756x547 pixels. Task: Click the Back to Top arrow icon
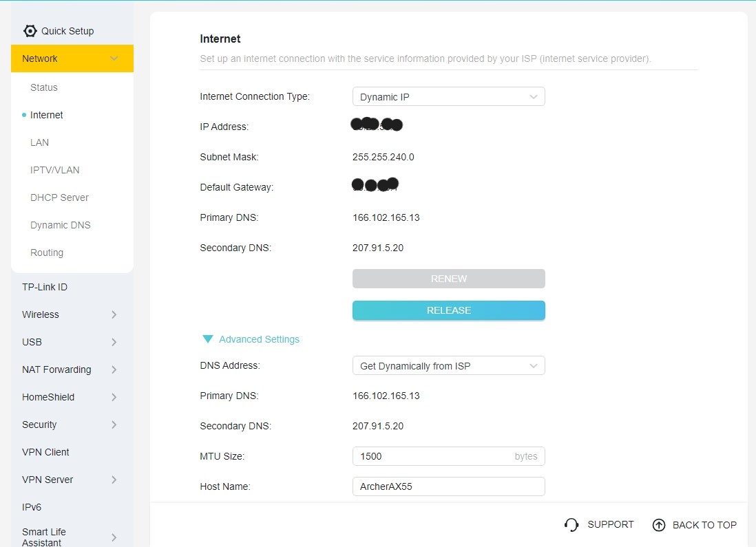pyautogui.click(x=659, y=525)
